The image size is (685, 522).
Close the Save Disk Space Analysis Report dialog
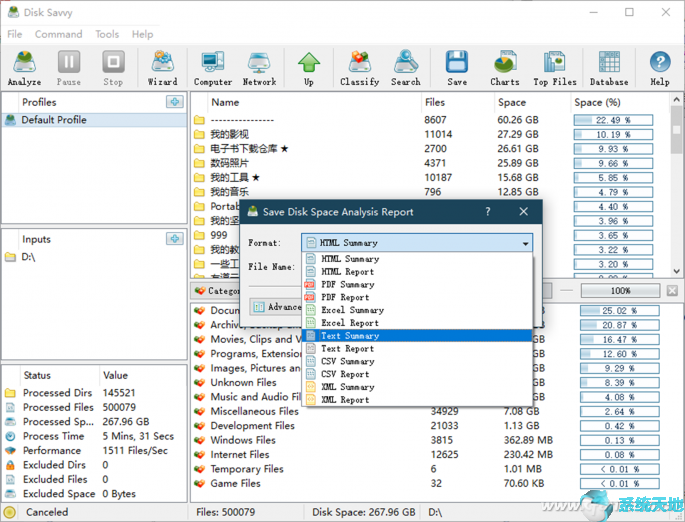pos(523,212)
